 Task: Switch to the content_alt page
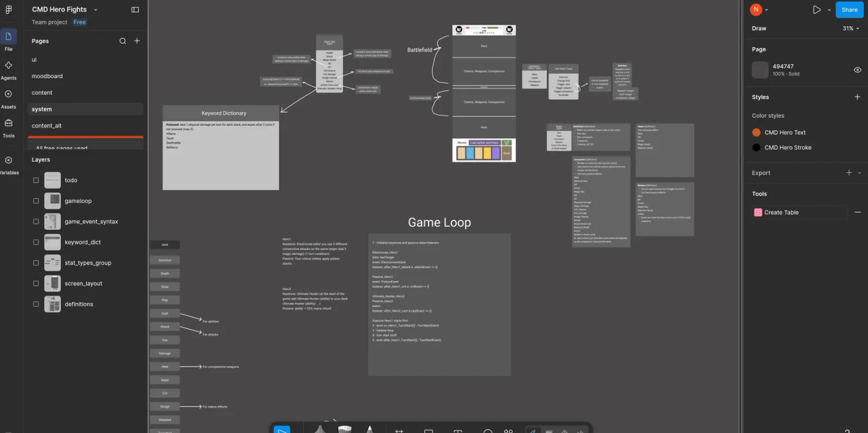(x=46, y=126)
